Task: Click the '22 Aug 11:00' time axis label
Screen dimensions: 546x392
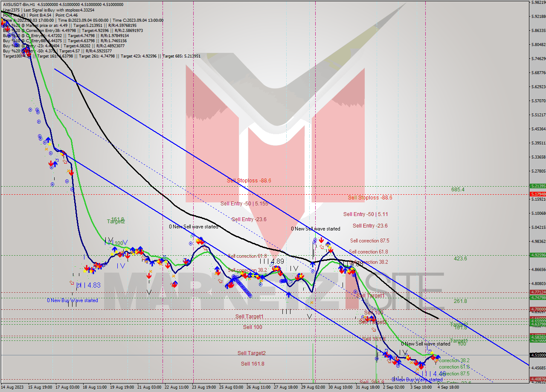Action: 176,387
